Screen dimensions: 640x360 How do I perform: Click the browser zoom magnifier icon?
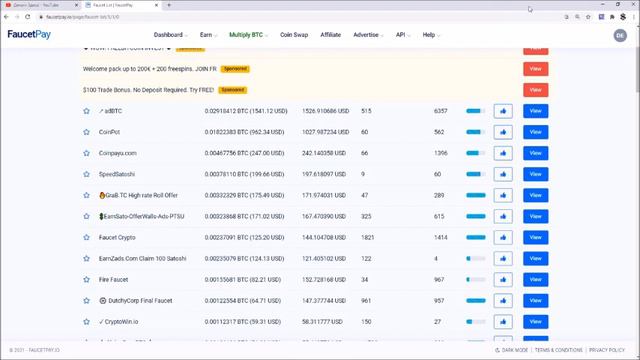[577, 17]
